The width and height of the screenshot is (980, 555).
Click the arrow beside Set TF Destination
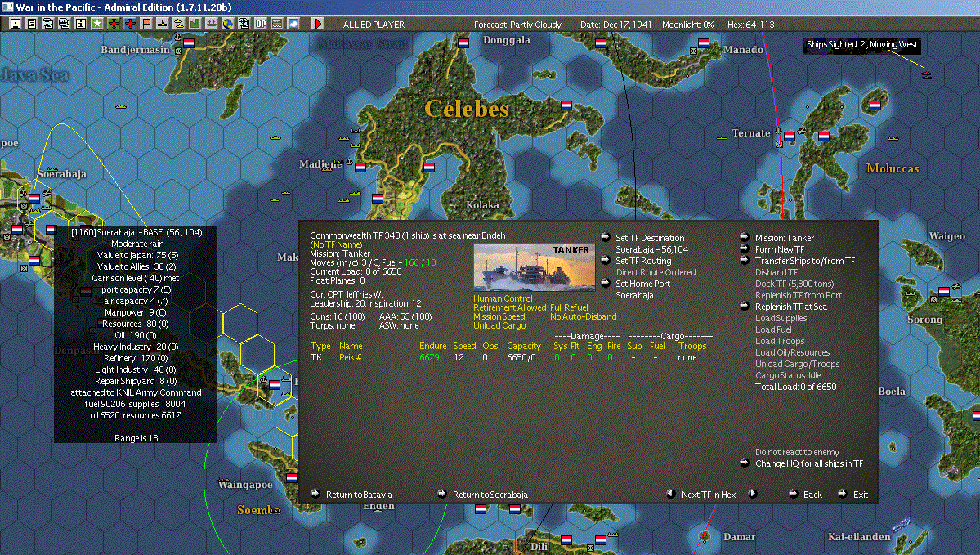point(606,237)
